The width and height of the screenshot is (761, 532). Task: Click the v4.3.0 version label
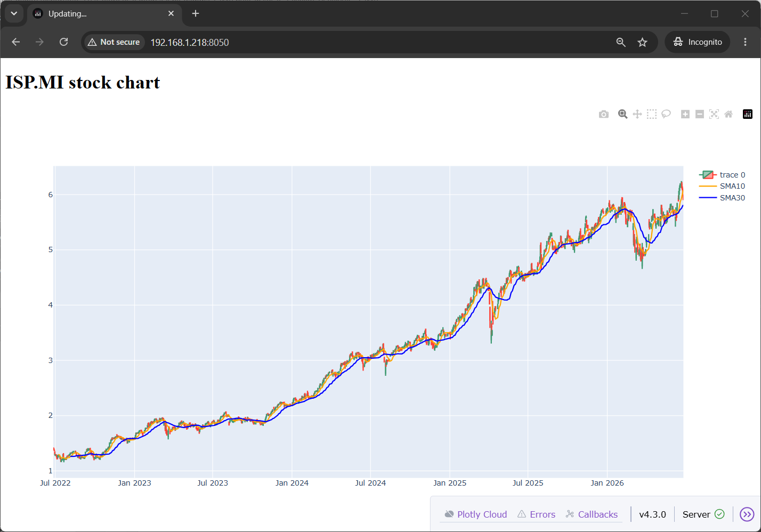[x=652, y=514]
